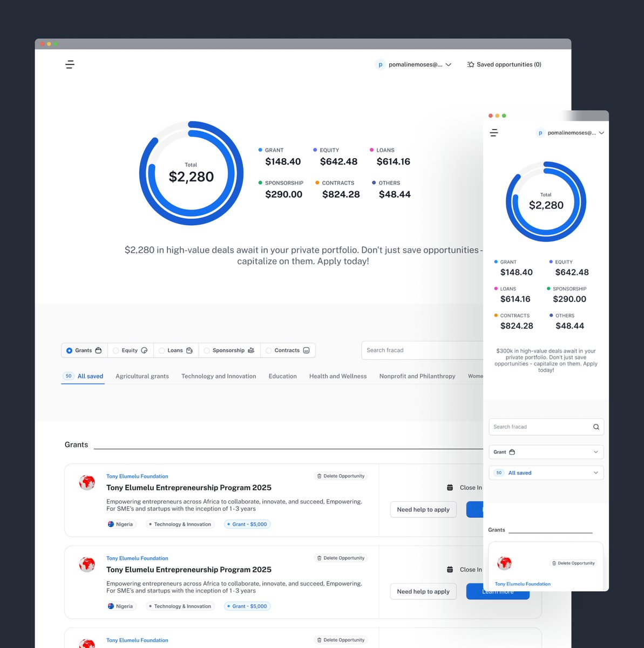
Task: Click Delete Opportunity on the first grant card
Action: (341, 476)
